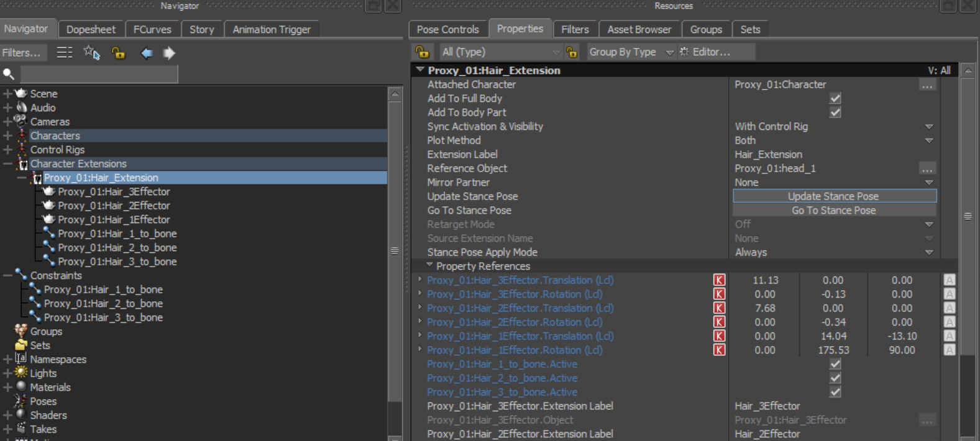
Task: Click the Navigator search input field
Action: click(99, 74)
